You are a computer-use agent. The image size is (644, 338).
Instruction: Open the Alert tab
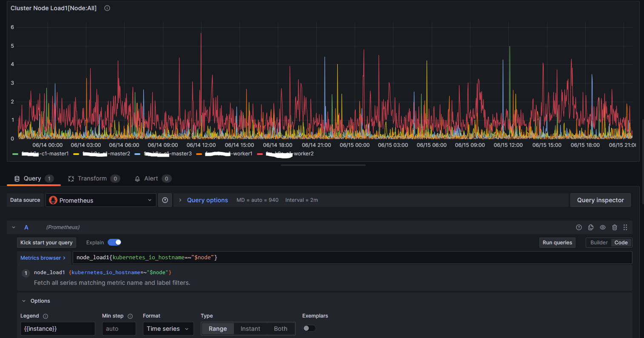pos(151,178)
